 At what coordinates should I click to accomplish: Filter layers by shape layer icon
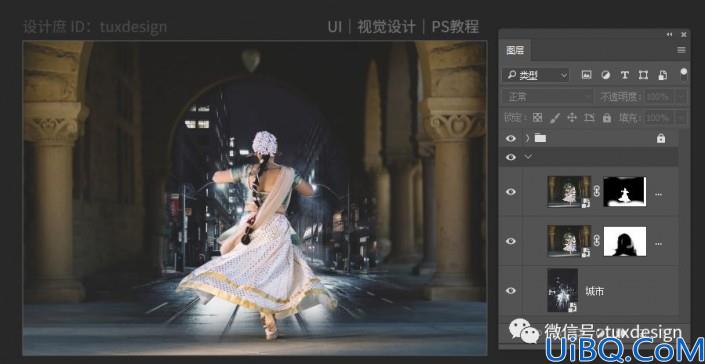click(x=643, y=75)
